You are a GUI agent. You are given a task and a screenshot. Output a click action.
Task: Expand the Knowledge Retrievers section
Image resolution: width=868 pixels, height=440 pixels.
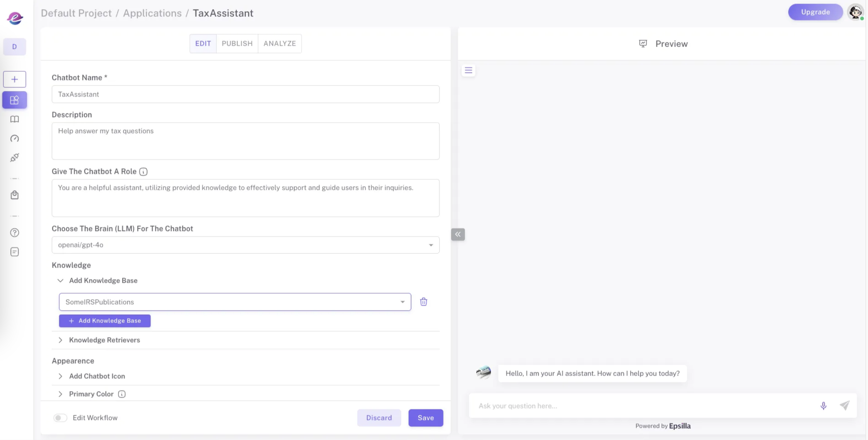coord(105,340)
